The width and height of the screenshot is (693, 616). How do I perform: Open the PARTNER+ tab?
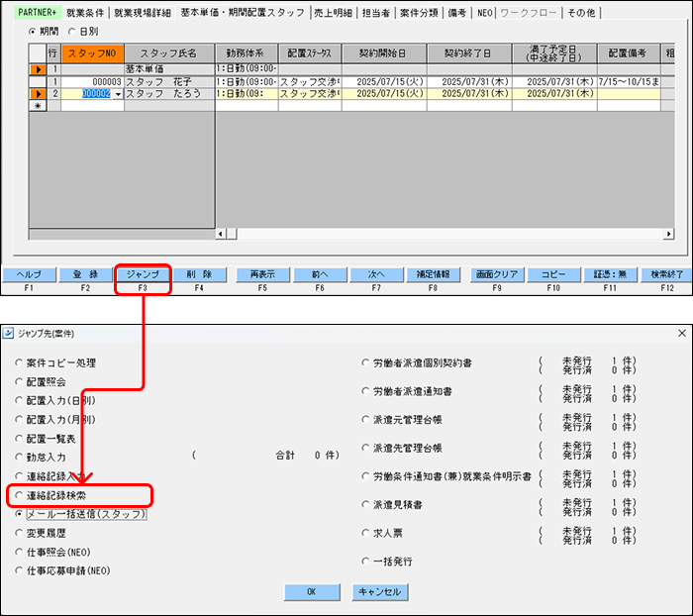(38, 13)
